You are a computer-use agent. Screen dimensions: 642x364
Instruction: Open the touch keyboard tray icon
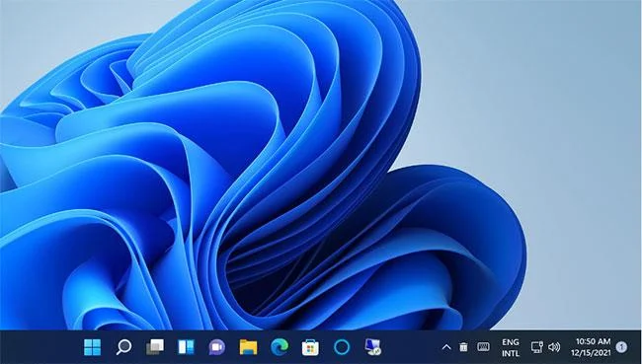tap(484, 347)
